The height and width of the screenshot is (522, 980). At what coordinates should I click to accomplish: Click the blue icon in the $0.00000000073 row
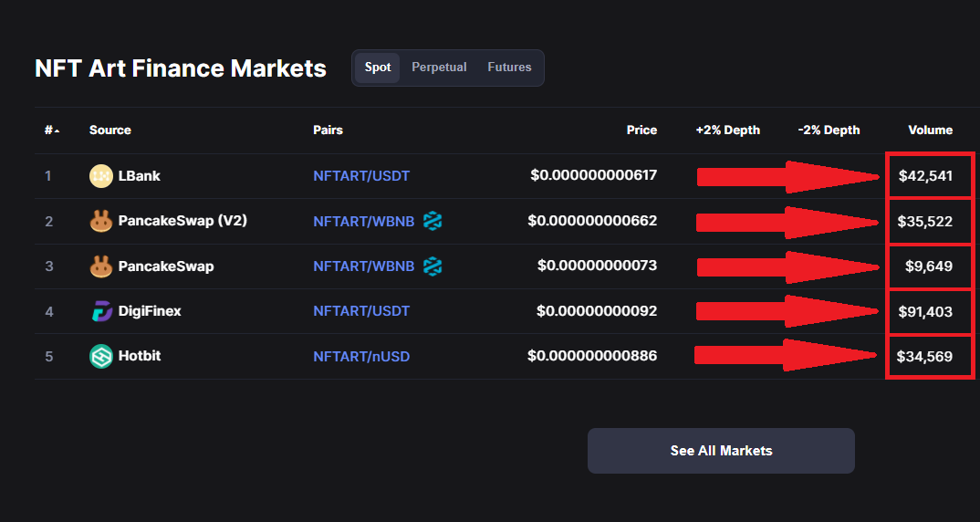pyautogui.click(x=433, y=266)
